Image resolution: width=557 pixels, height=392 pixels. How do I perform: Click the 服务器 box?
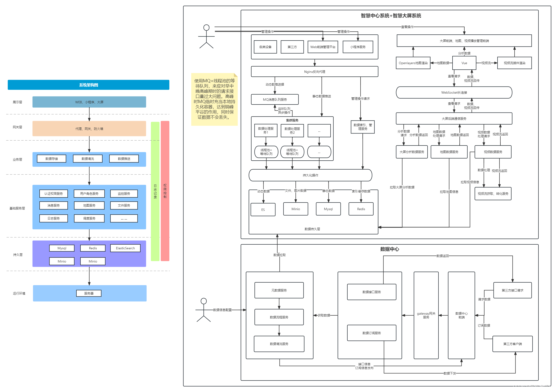tap(89, 293)
